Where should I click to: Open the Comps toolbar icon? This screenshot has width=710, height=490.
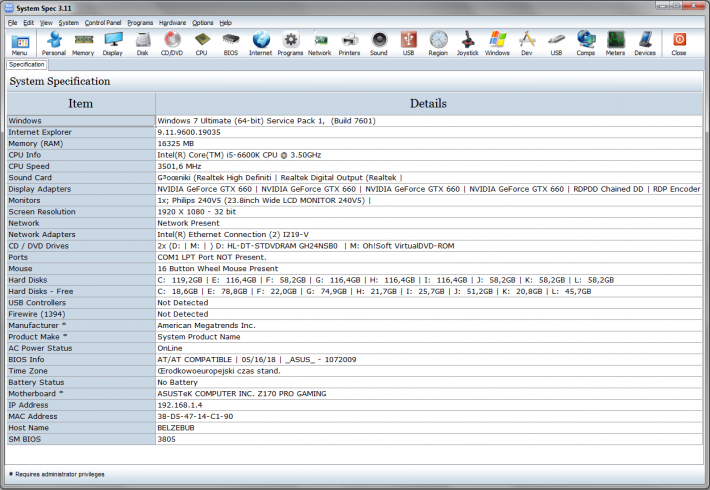tap(586, 44)
